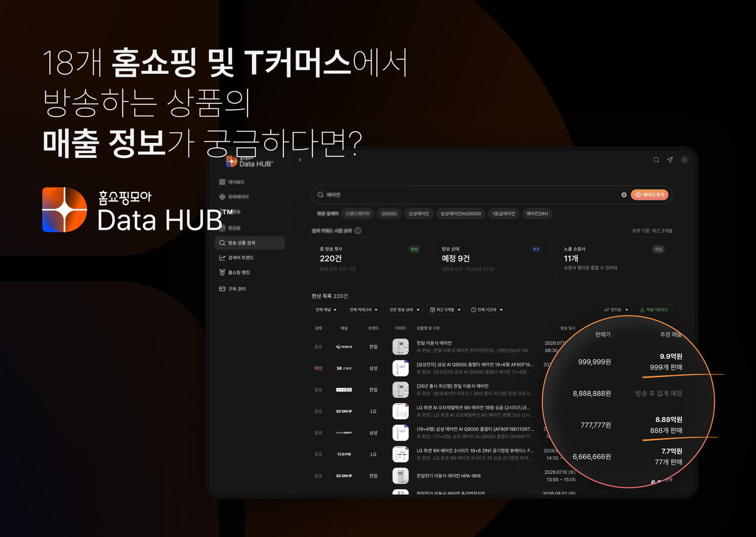Viewport: 756px width, 537px height.
Task: Select the 1등급에어컨 related keyword chip
Action: [x=504, y=213]
